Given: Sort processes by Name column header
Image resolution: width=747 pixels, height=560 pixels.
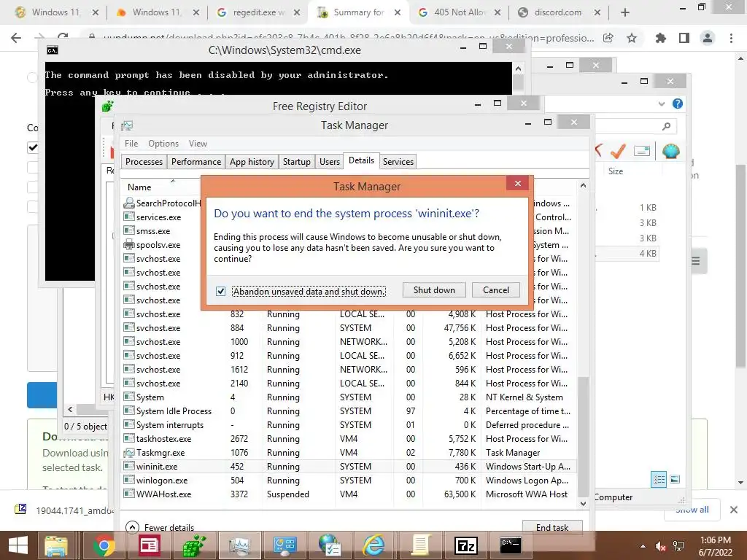Looking at the screenshot, I should click(139, 187).
